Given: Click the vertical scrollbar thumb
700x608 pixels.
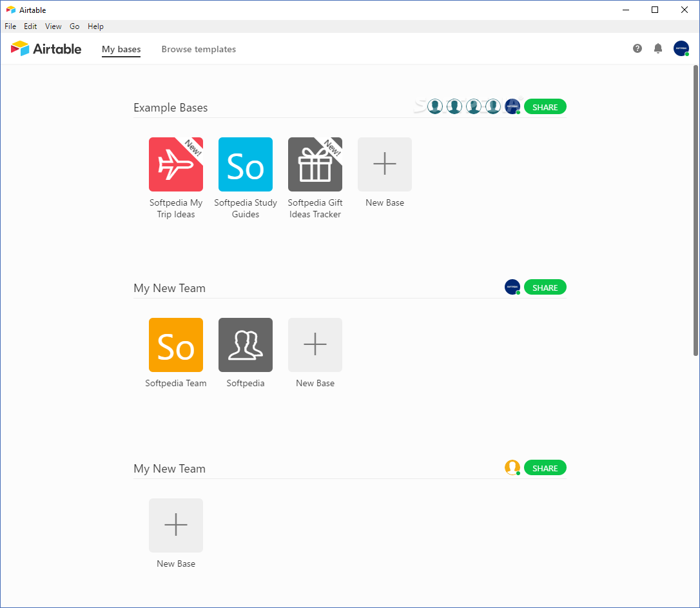Looking at the screenshot, I should [695, 210].
